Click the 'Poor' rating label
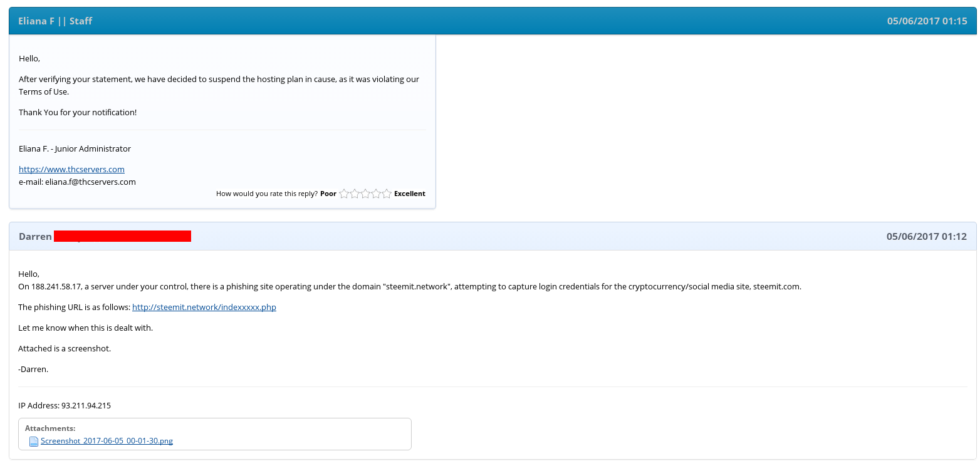The image size is (980, 461). (x=328, y=194)
